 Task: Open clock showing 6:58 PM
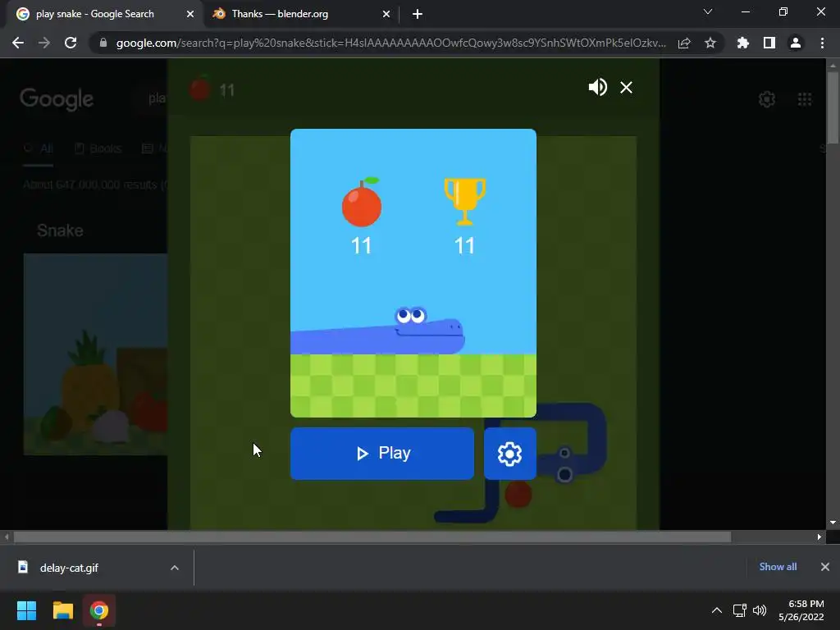(801, 610)
